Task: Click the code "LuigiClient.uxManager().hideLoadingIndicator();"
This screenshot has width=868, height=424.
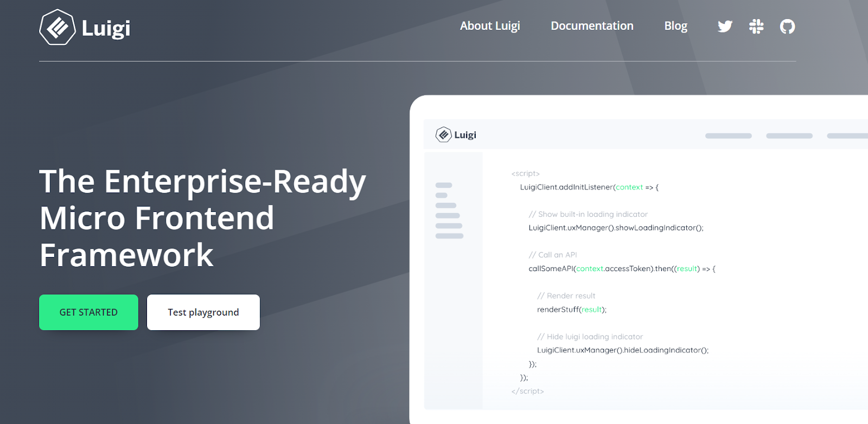Action: click(x=623, y=350)
